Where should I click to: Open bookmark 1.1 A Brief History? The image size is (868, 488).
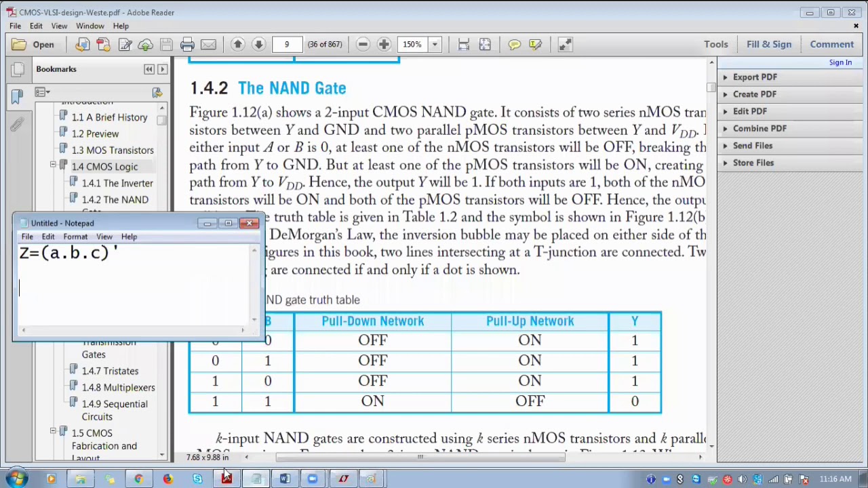109,117
